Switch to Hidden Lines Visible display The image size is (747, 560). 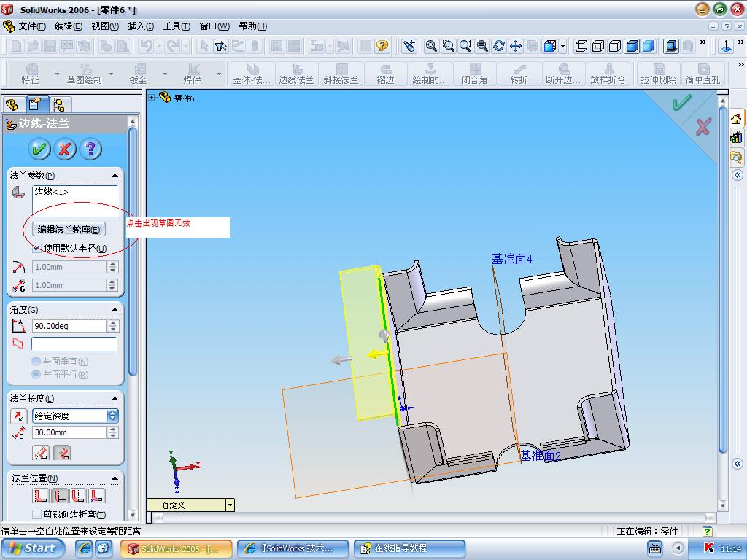[598, 46]
